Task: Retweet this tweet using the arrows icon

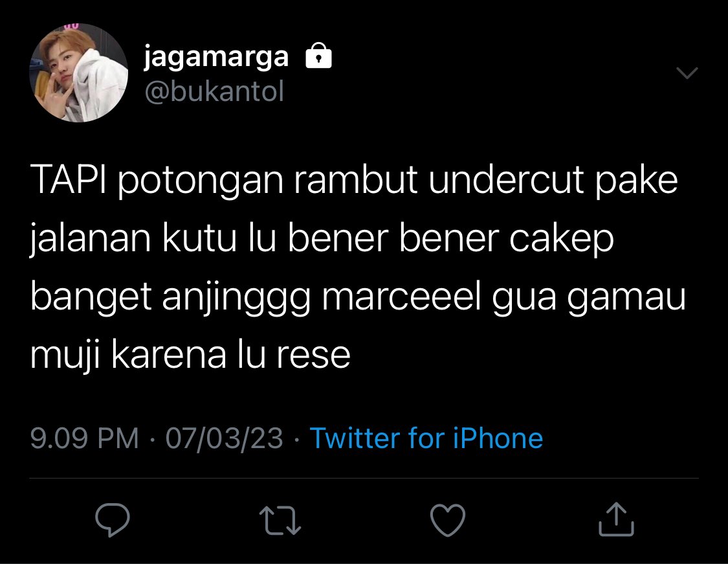Action: point(280,521)
